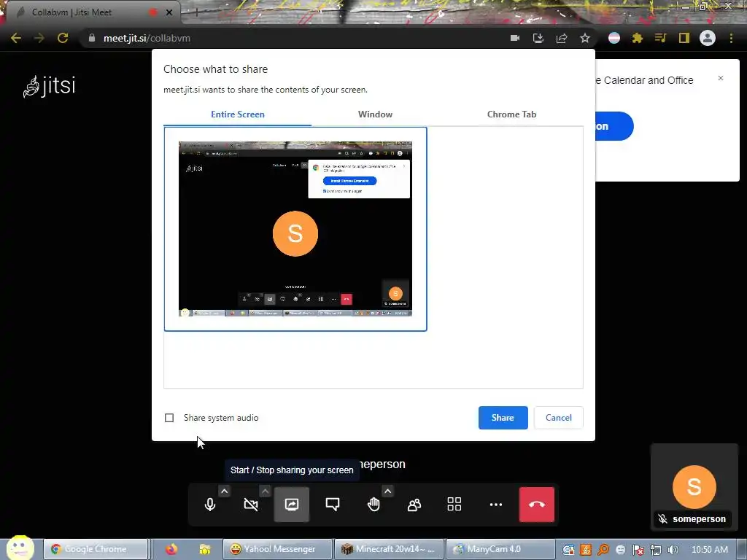The image size is (747, 560).
Task: Cancel the screen share dialog
Action: point(558,418)
